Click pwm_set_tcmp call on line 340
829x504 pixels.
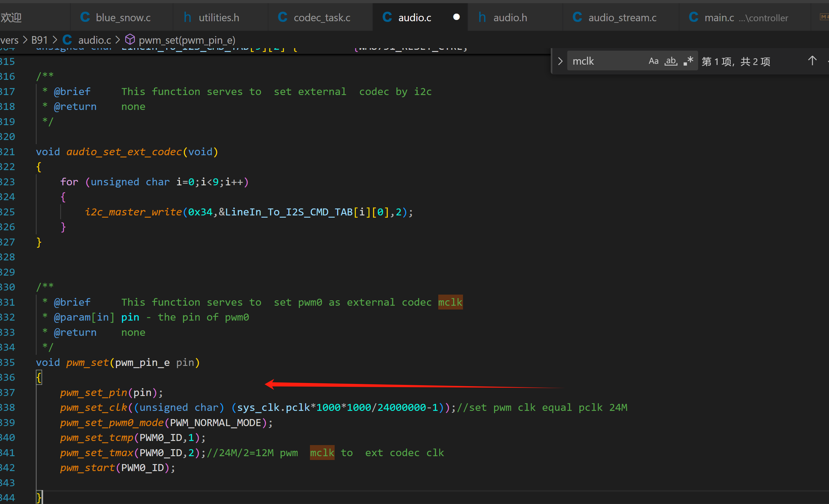tap(97, 437)
